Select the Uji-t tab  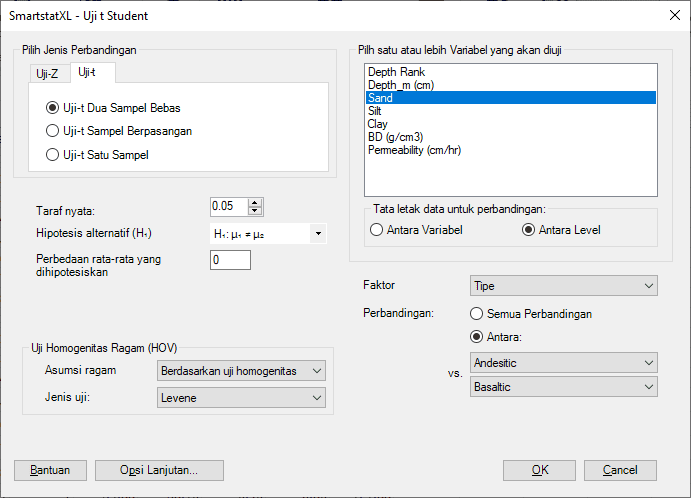pyautogui.click(x=87, y=72)
